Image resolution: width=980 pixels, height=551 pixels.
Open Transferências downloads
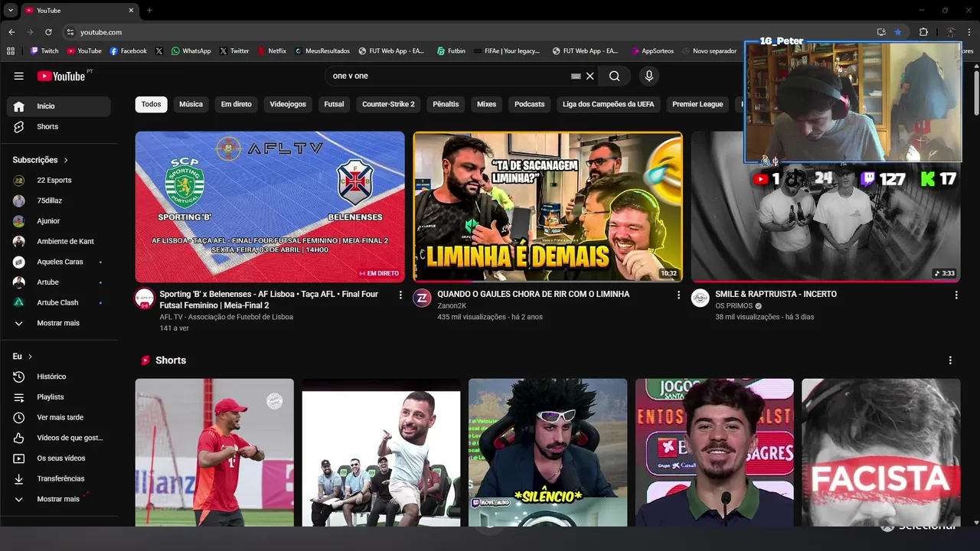coord(59,478)
